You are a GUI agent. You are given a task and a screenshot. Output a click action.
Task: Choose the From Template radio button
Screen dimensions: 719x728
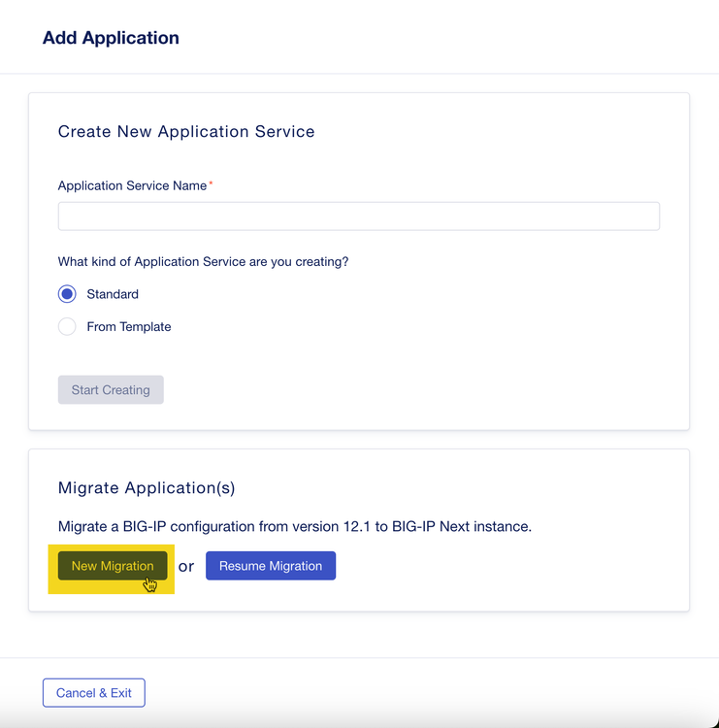coord(67,327)
